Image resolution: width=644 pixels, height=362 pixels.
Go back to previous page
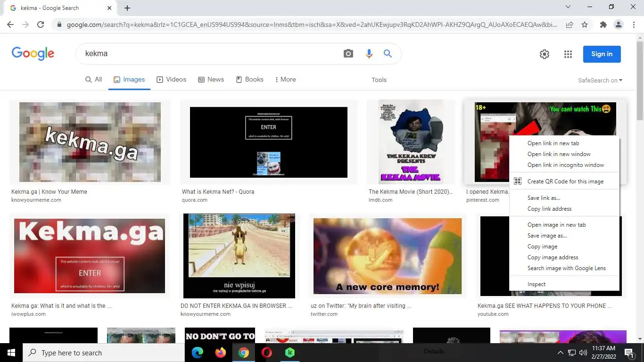[x=10, y=25]
